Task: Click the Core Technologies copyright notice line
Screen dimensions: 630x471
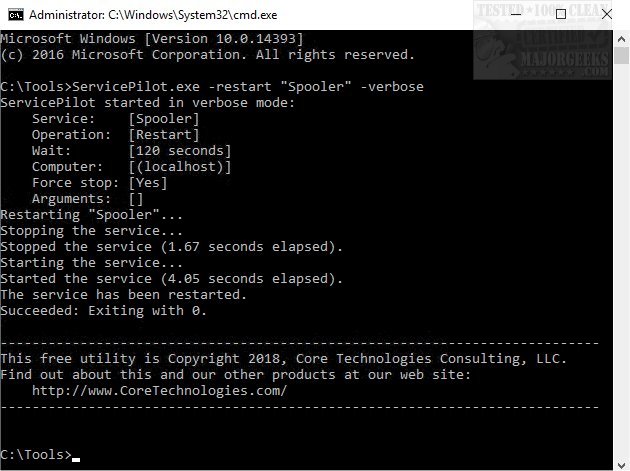Action: pos(284,359)
